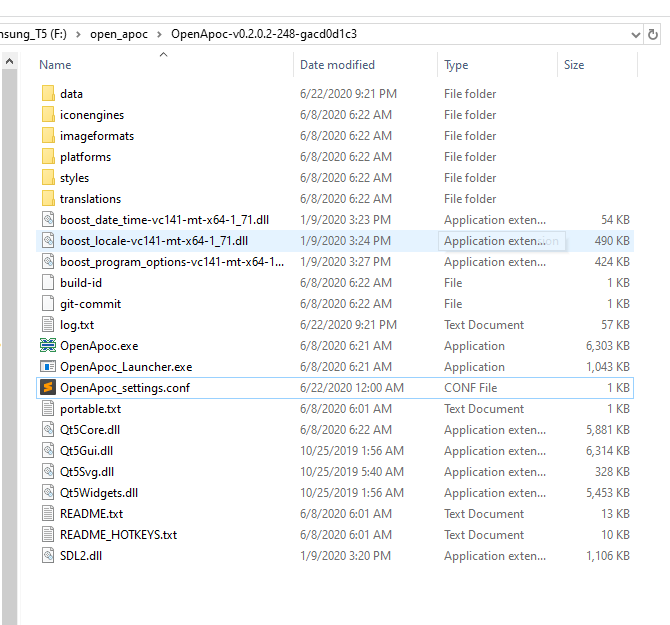Click the 6,303 KB size value

[x=608, y=346]
